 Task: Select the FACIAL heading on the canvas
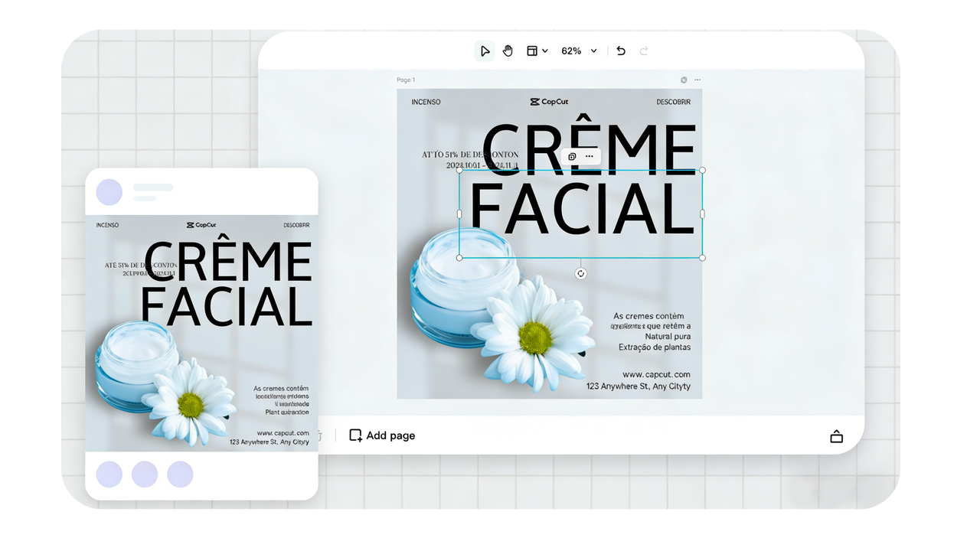point(582,207)
